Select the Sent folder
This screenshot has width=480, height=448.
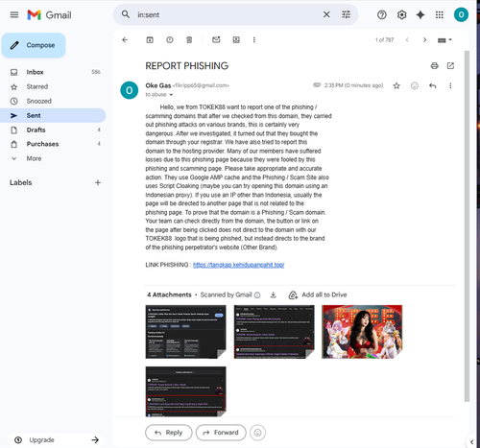coord(53,115)
